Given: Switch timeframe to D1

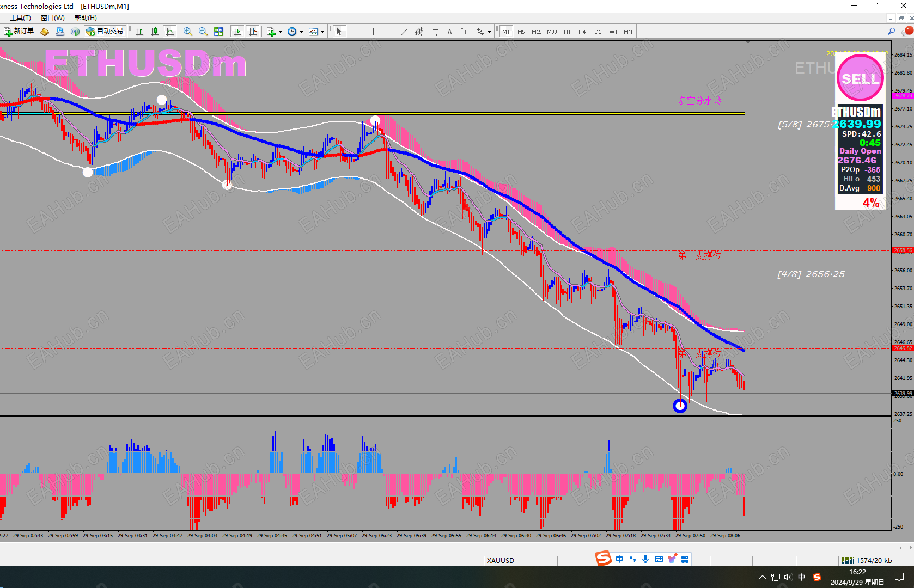Looking at the screenshot, I should click(x=598, y=32).
